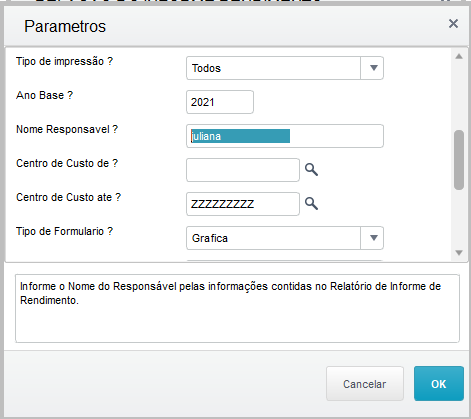Open the Grafica combo box
This screenshot has width=471, height=419.
pos(285,238)
